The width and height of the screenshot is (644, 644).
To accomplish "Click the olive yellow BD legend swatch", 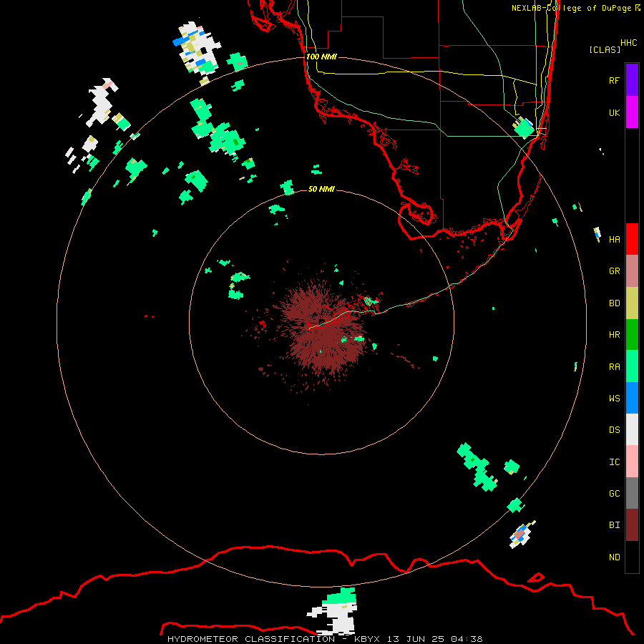I will point(632,303).
